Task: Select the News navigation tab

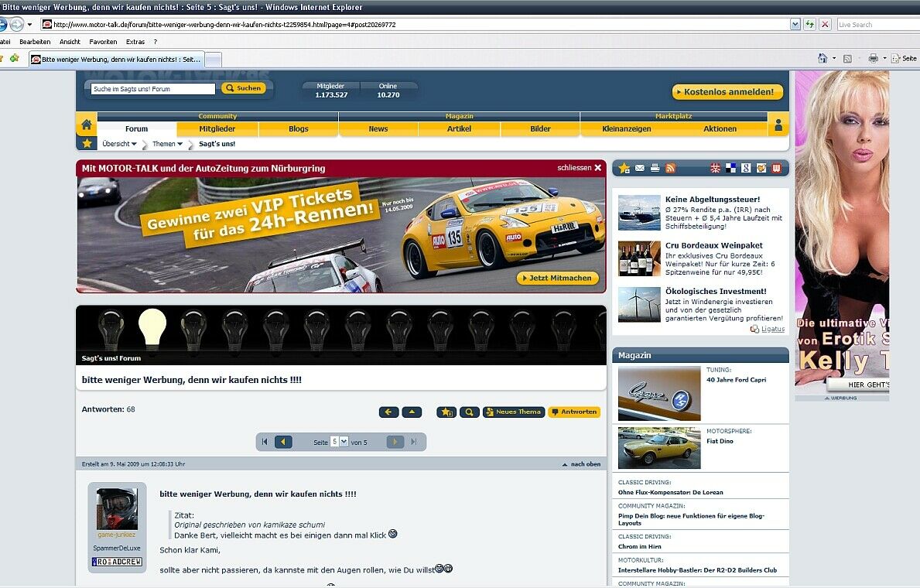Action: [378, 128]
